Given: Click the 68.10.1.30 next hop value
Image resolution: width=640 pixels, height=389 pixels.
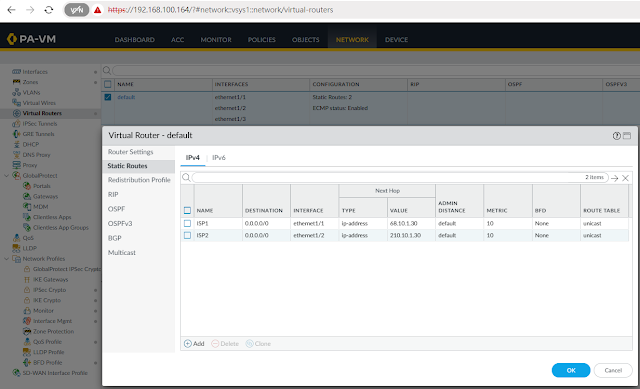Looking at the screenshot, I should click(x=404, y=223).
